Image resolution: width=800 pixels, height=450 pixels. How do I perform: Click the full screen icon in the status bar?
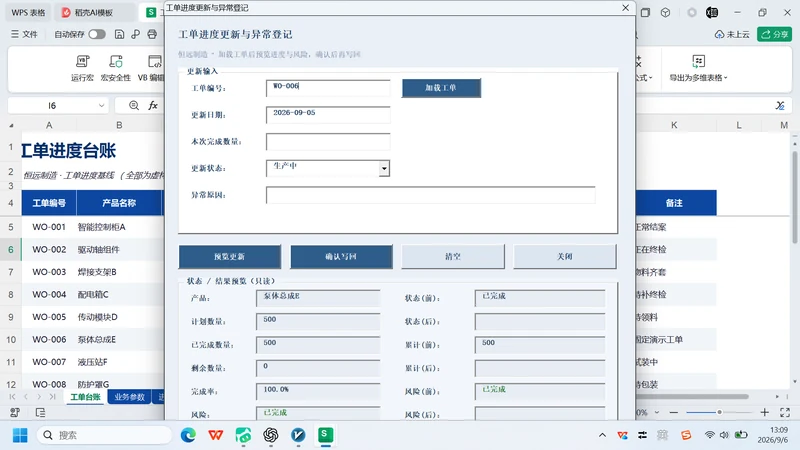(785, 412)
